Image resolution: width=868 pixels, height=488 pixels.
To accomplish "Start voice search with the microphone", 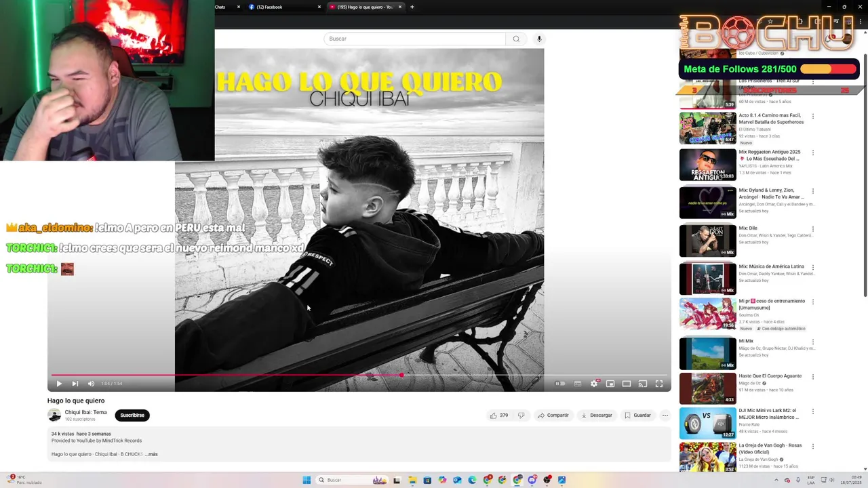I will click(539, 39).
